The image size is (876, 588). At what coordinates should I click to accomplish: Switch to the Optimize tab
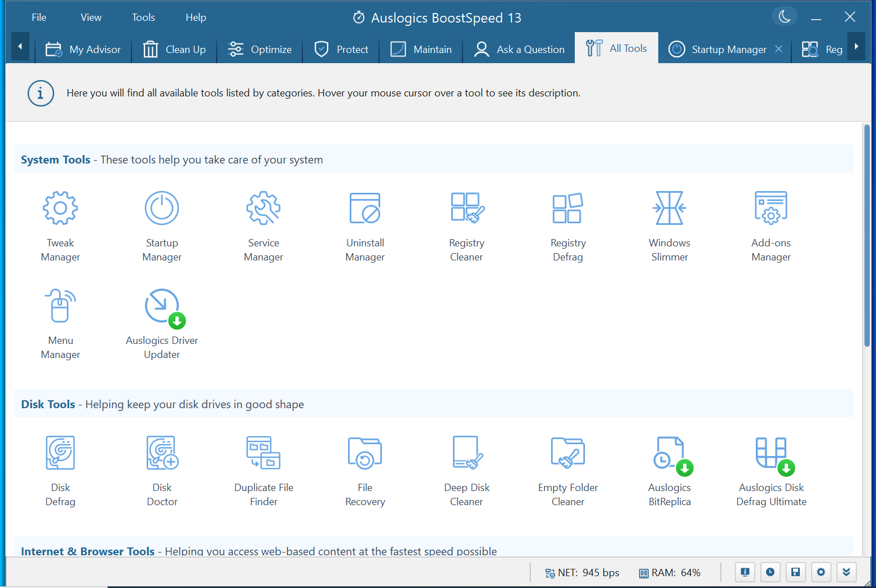(259, 50)
